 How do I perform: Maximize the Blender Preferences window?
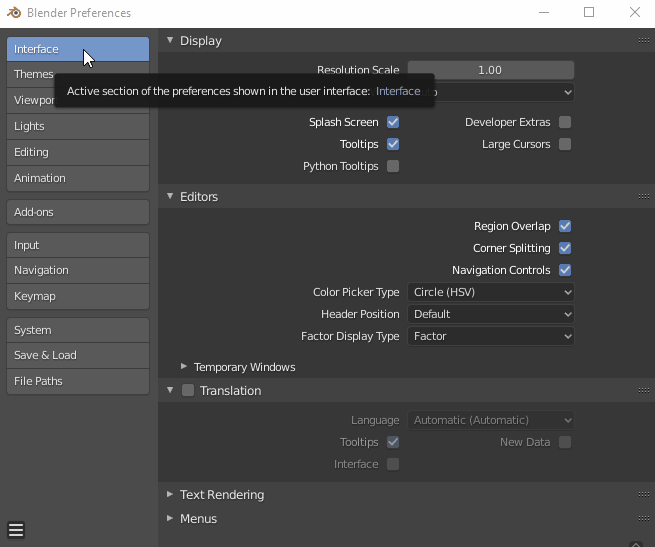click(589, 13)
